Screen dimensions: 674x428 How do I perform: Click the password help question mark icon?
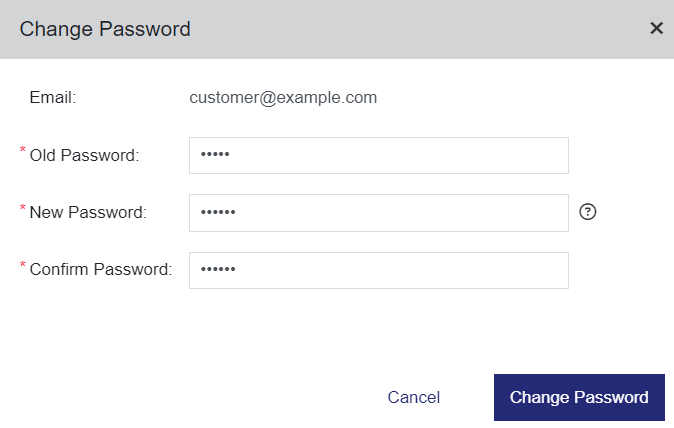(x=588, y=212)
